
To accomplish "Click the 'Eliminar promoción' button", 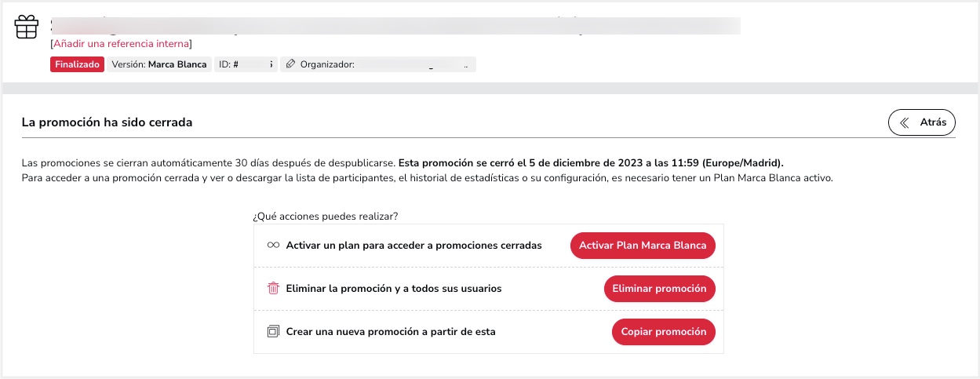I will tap(659, 288).
